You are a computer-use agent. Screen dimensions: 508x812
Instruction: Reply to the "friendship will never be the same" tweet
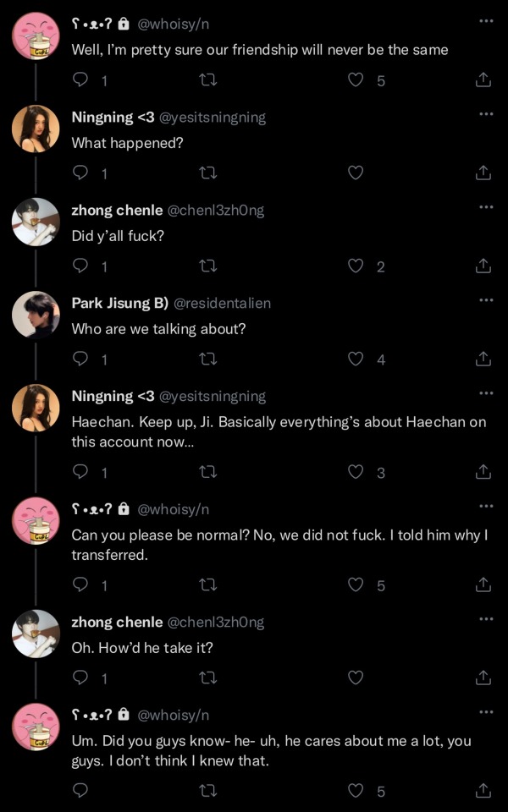point(81,80)
